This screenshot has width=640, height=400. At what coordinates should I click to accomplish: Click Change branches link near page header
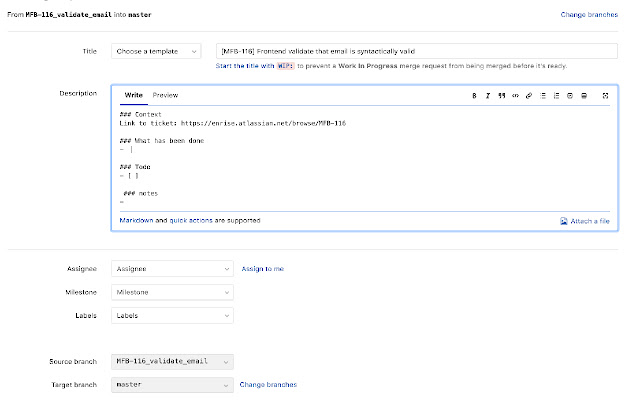coord(589,15)
